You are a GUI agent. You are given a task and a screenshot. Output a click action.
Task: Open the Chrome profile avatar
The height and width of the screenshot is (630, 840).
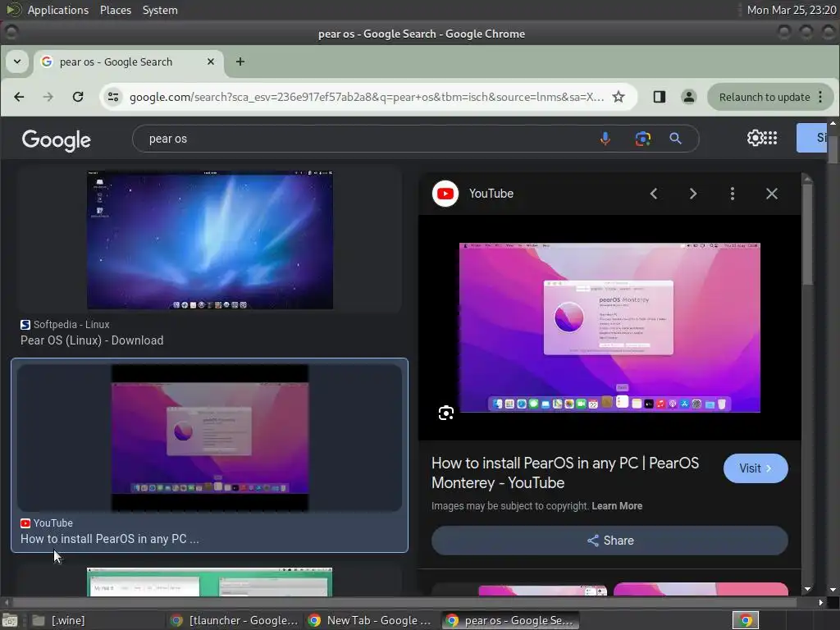tap(689, 97)
